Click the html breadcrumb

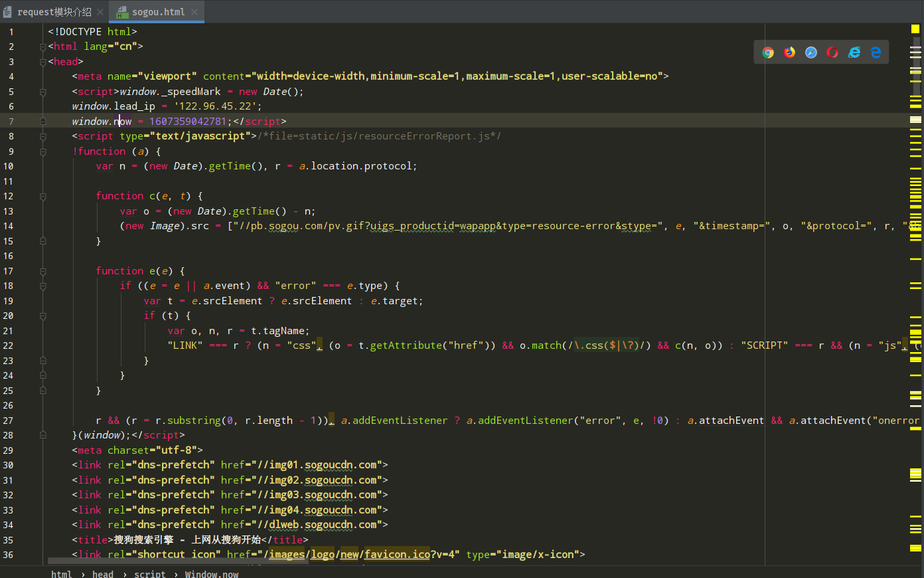tap(61, 574)
